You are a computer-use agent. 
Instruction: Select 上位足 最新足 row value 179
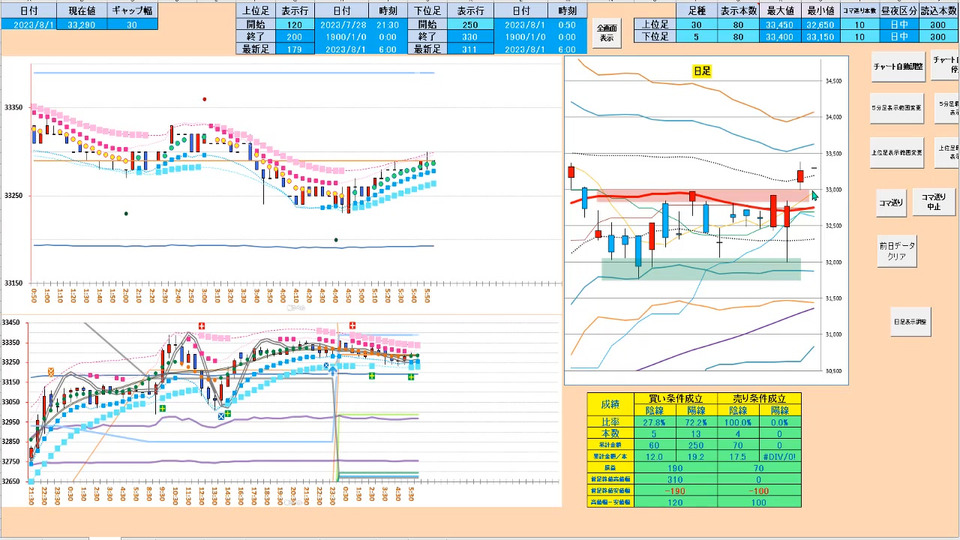[294, 49]
